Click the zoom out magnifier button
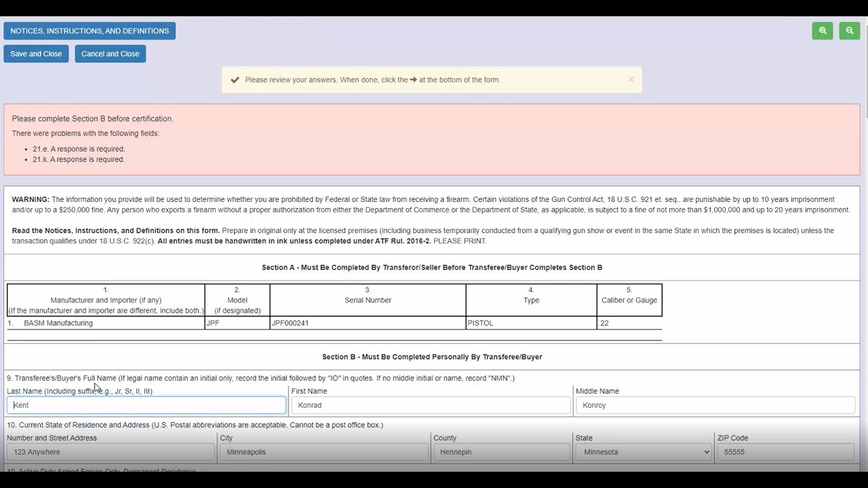Viewport: 868px width, 488px height. pos(849,30)
